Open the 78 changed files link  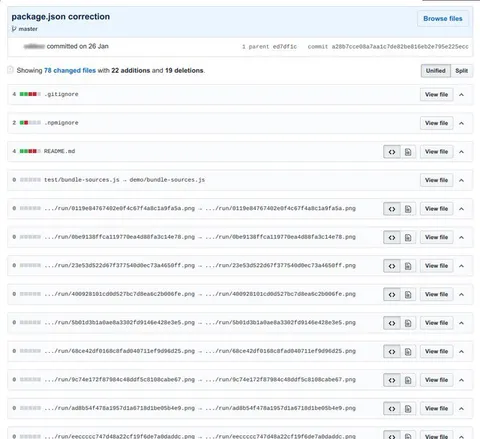(x=70, y=71)
